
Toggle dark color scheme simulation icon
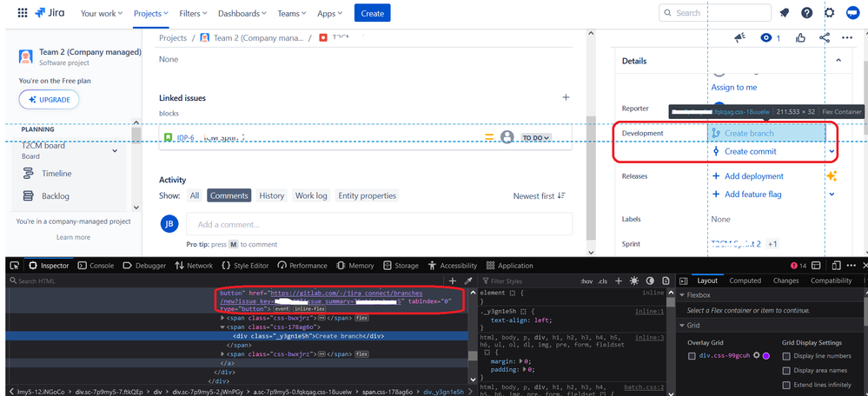(651, 281)
